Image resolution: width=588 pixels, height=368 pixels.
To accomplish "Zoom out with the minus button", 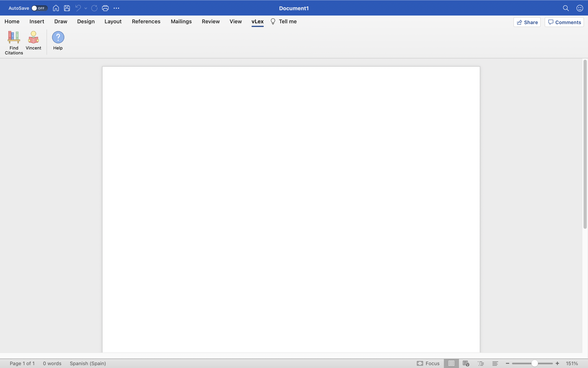I will (x=507, y=363).
